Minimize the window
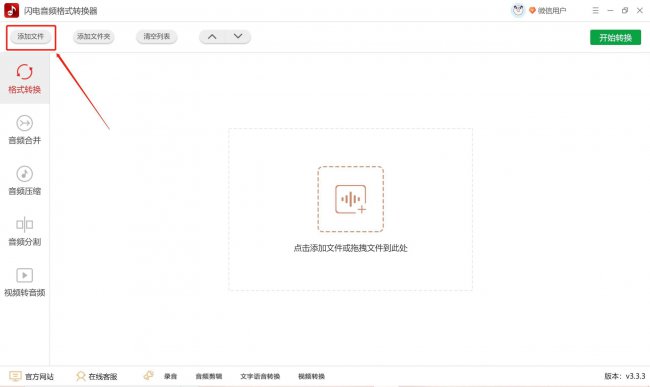Viewport: 650px width, 387px height. (x=610, y=11)
